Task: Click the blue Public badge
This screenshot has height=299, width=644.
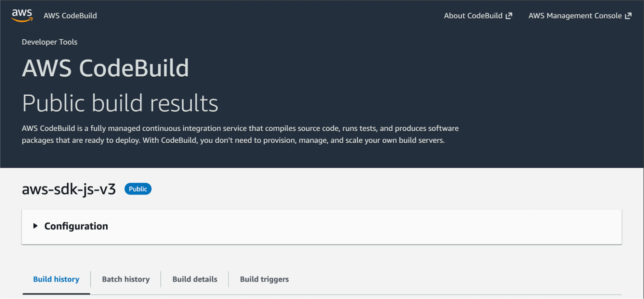Action: 138,189
